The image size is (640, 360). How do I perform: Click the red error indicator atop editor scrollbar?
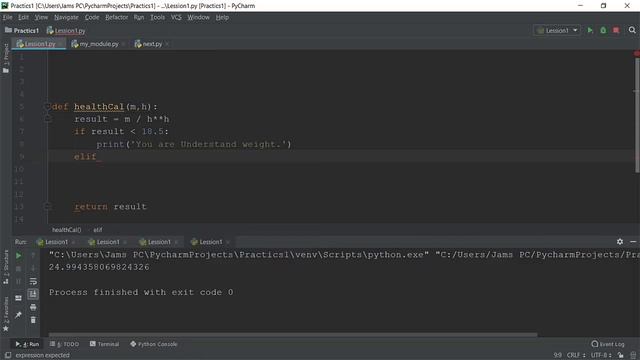[637, 53]
